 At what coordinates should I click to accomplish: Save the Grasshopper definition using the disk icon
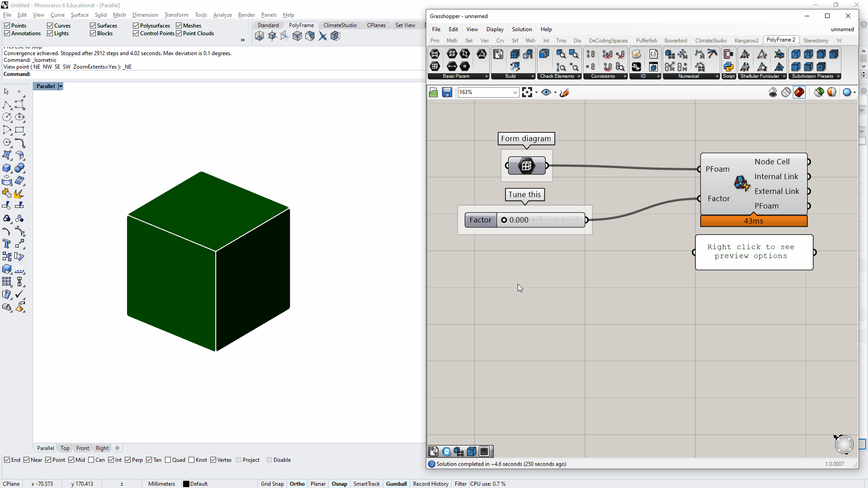[x=447, y=92]
